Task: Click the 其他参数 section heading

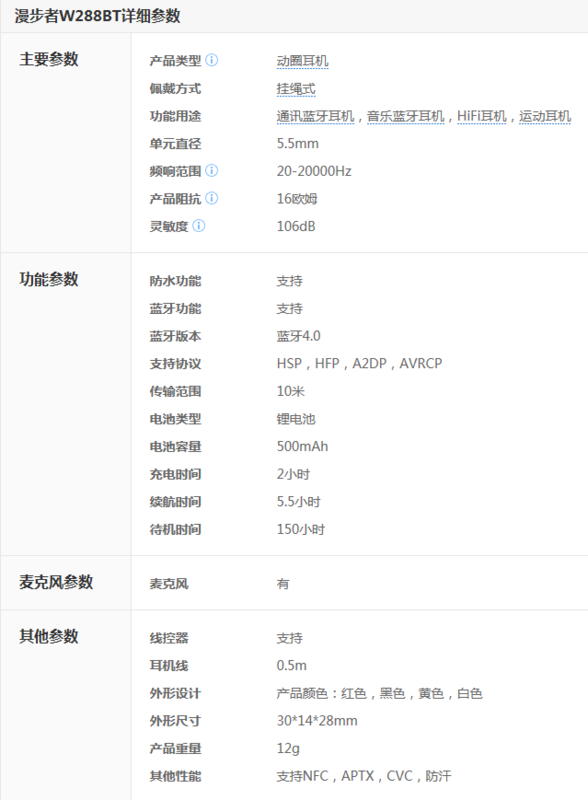Action: [49, 636]
